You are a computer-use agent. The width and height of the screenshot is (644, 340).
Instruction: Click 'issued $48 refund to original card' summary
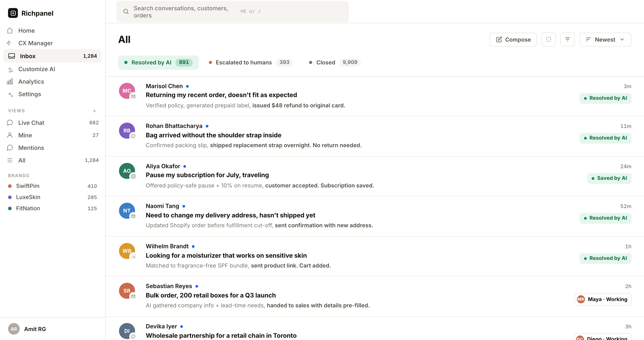pos(299,106)
